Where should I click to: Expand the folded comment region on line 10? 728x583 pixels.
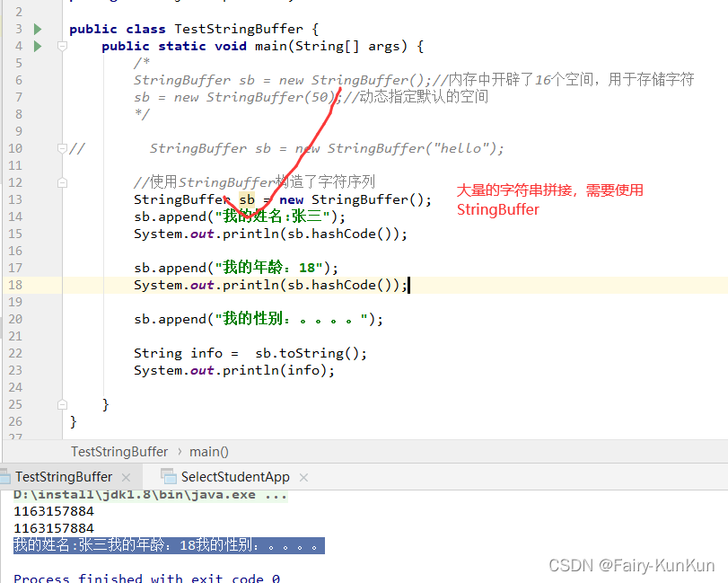(x=61, y=148)
